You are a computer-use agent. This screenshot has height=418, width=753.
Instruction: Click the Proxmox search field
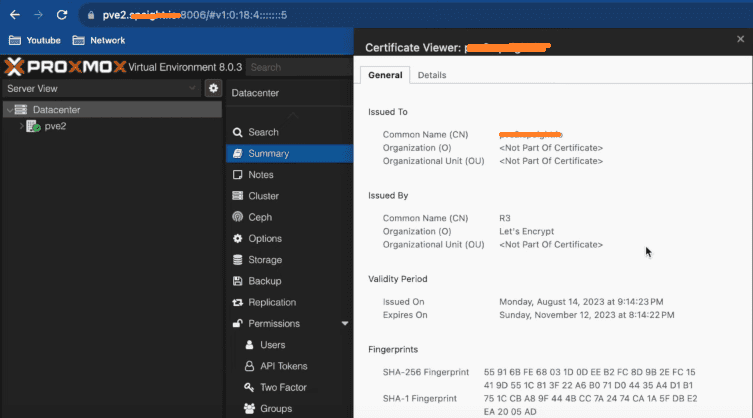point(299,67)
